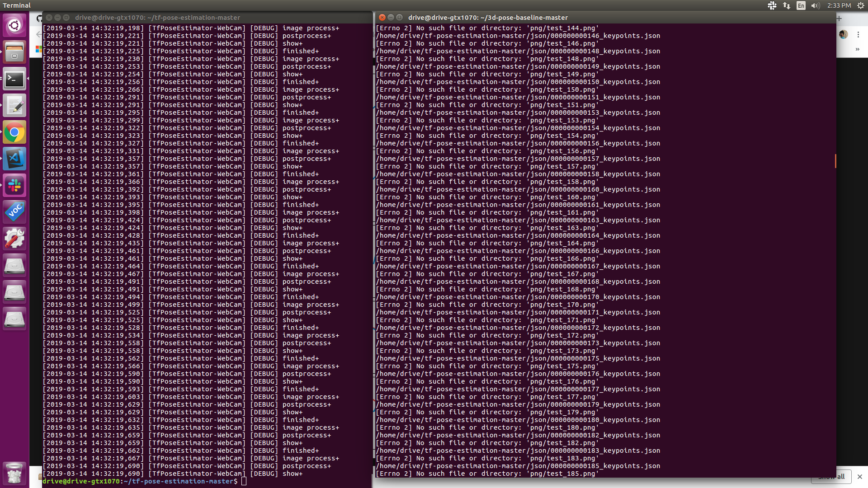The width and height of the screenshot is (868, 488).
Task: Switch to Google Chrome in the launcher
Action: click(x=14, y=132)
